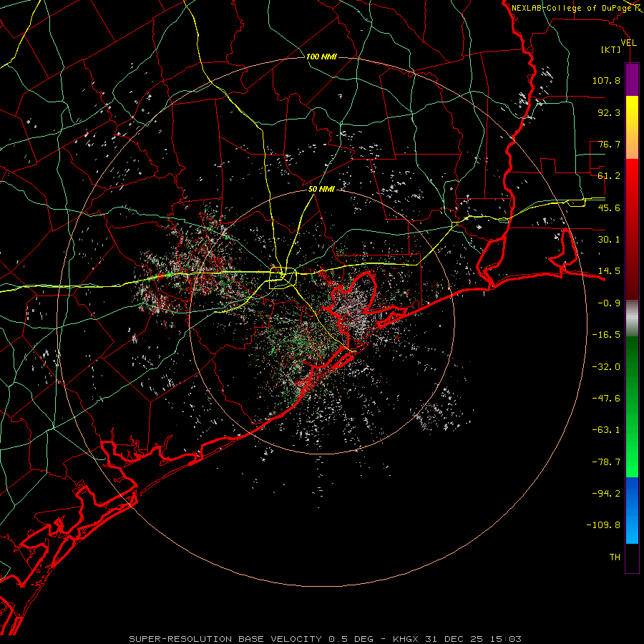Click the NEXLAB-College of DuPage watermark text
The height and width of the screenshot is (644, 644).
tap(571, 8)
